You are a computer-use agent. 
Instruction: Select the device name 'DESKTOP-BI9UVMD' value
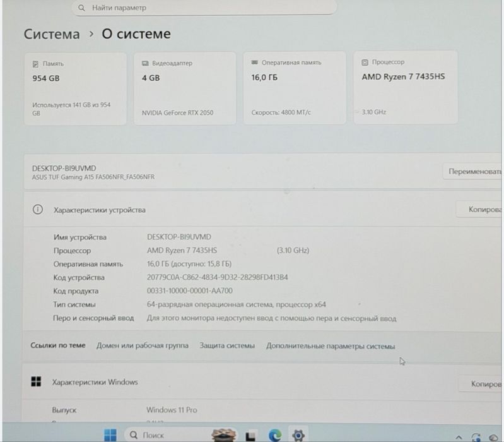tap(179, 237)
